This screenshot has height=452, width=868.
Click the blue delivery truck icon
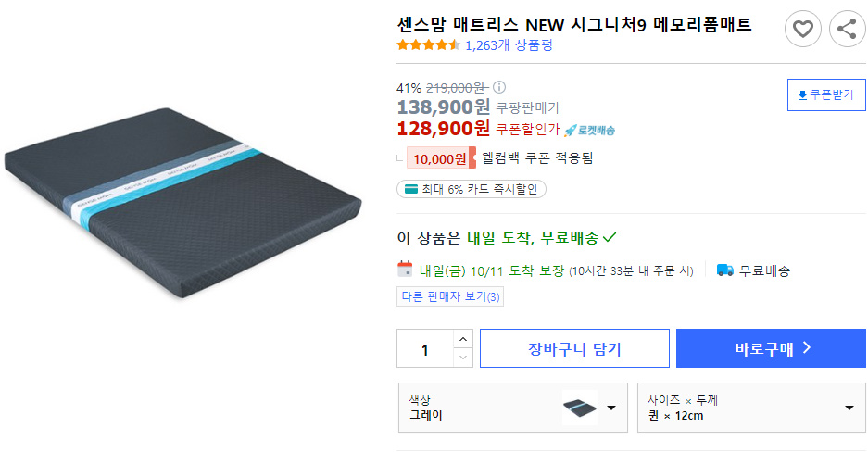pos(725,270)
